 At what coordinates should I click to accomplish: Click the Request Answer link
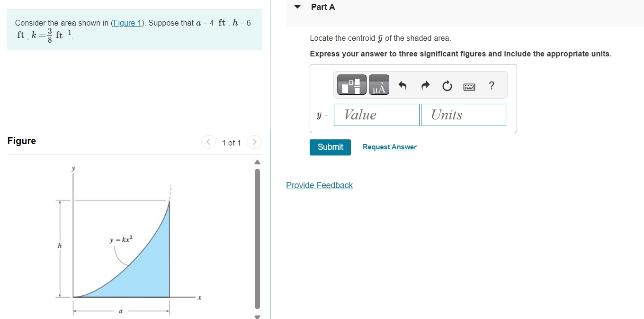tap(389, 147)
